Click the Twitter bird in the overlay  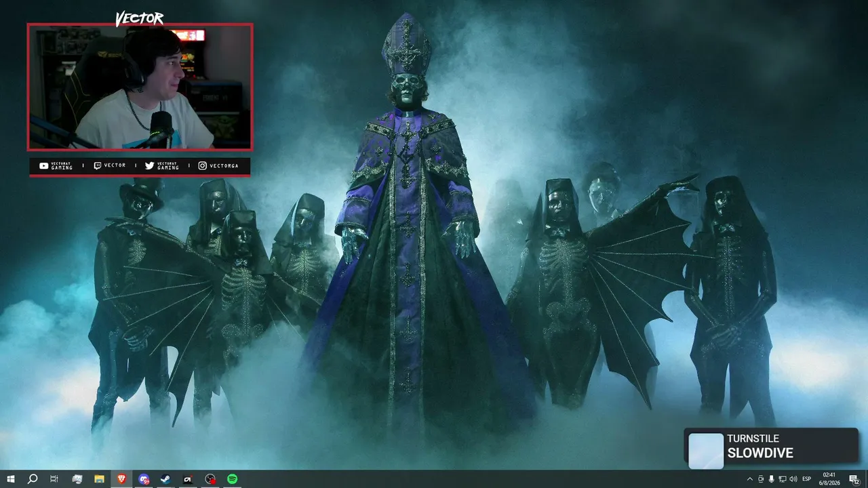(150, 165)
